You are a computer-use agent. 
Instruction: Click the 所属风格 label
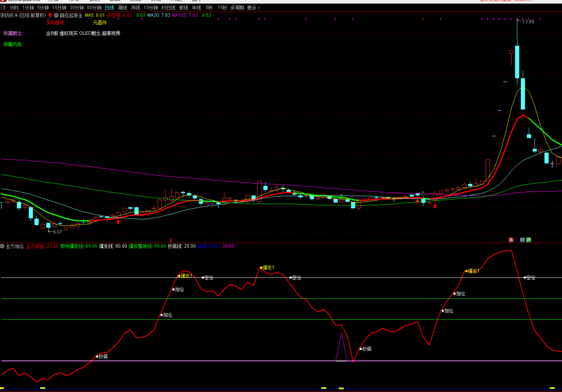(13, 44)
